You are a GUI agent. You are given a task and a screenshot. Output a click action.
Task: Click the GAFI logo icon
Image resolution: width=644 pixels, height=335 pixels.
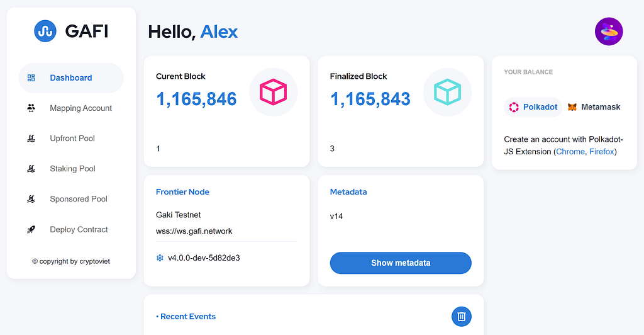point(45,31)
